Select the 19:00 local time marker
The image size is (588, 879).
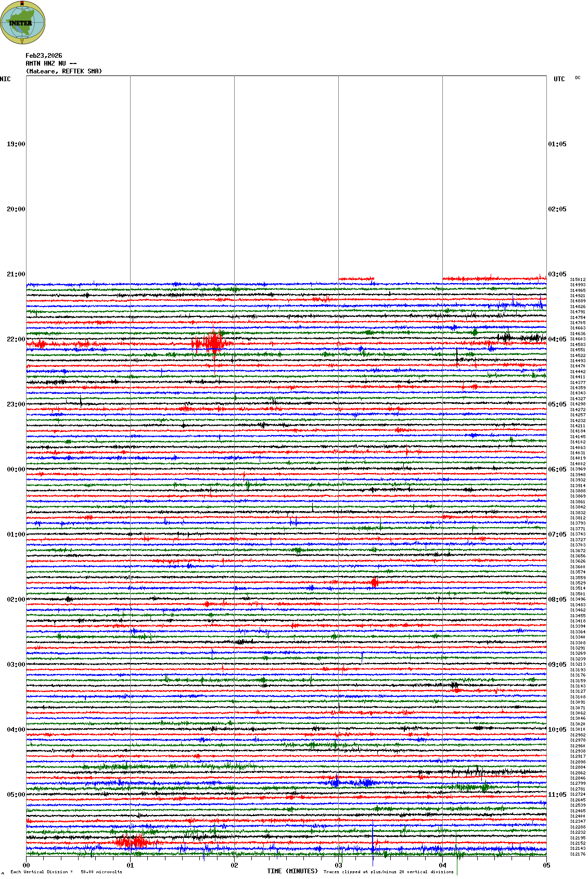[16, 144]
